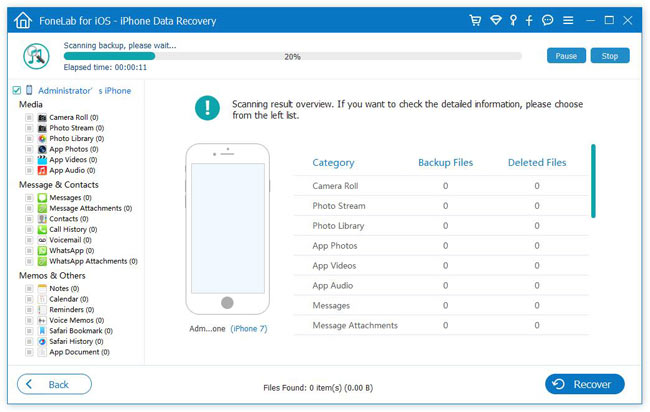Select the Notes icon

(x=42, y=288)
